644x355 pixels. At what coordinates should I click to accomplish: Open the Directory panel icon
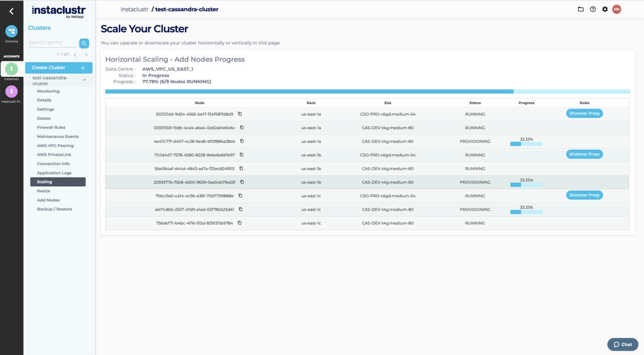11,30
